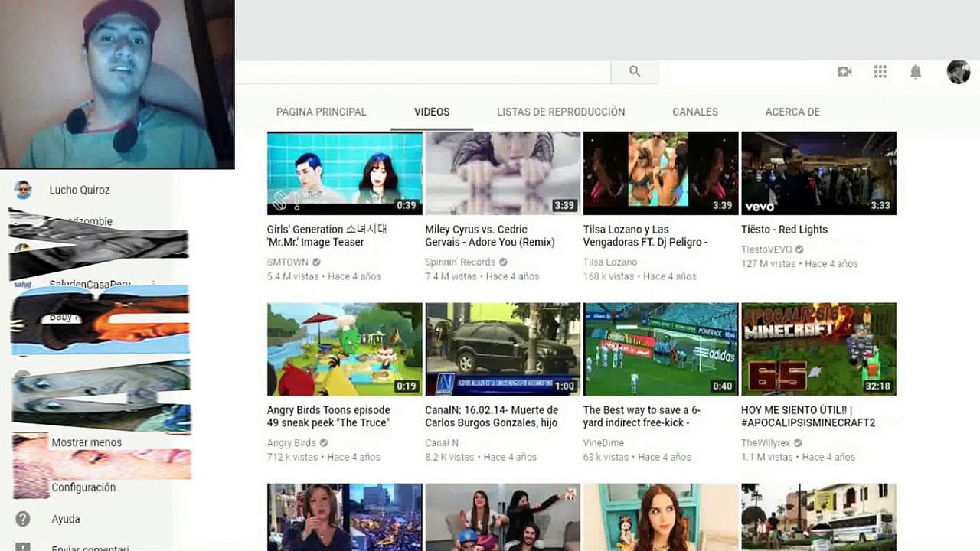The height and width of the screenshot is (551, 980).
Task: Open Girls' Generation Mr.Mr. teaser thumbnail
Action: pos(345,173)
